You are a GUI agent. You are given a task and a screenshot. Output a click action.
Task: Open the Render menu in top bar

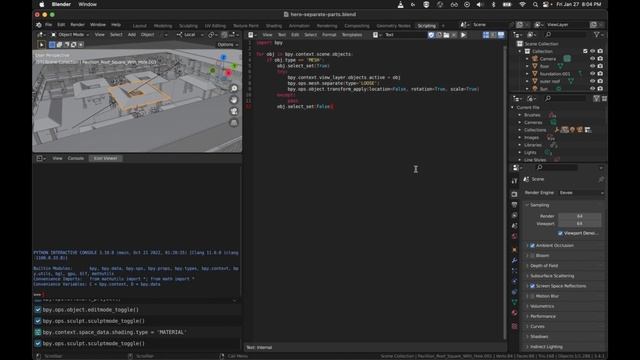tap(77, 25)
